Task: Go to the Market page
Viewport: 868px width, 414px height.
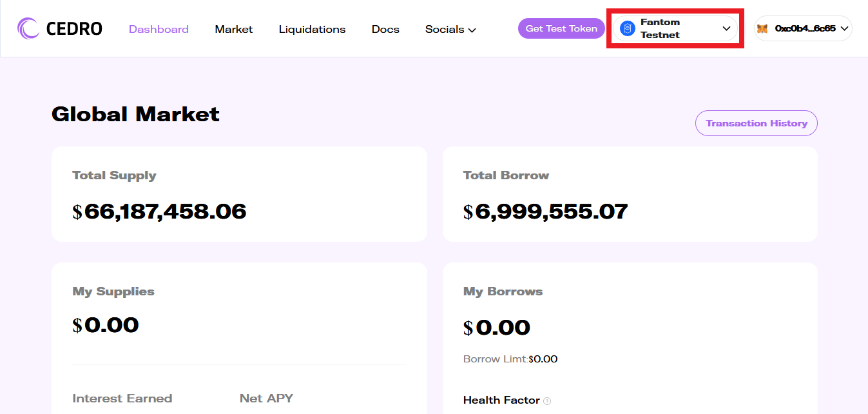Action: pyautogui.click(x=234, y=29)
